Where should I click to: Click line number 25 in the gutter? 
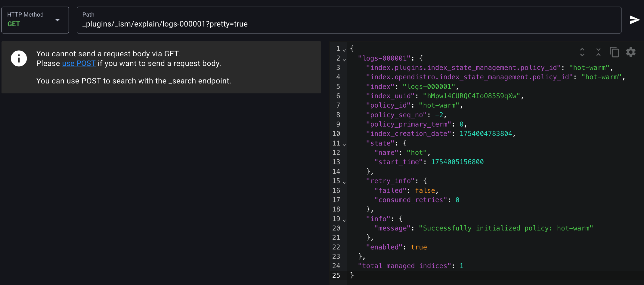pos(336,275)
